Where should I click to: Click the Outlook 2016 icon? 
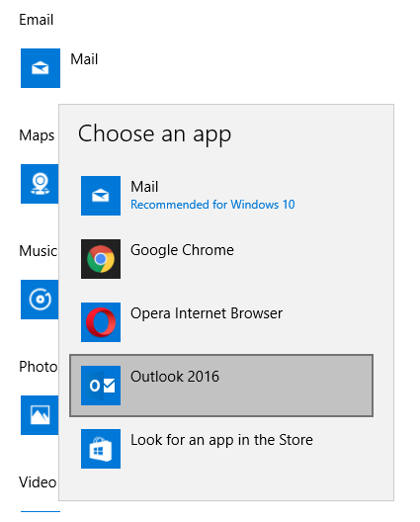tap(101, 386)
